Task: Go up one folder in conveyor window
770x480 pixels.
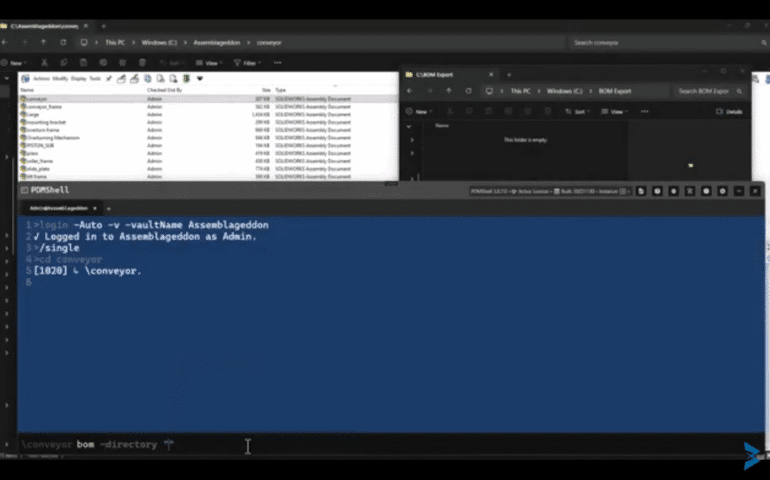Action: 43,43
